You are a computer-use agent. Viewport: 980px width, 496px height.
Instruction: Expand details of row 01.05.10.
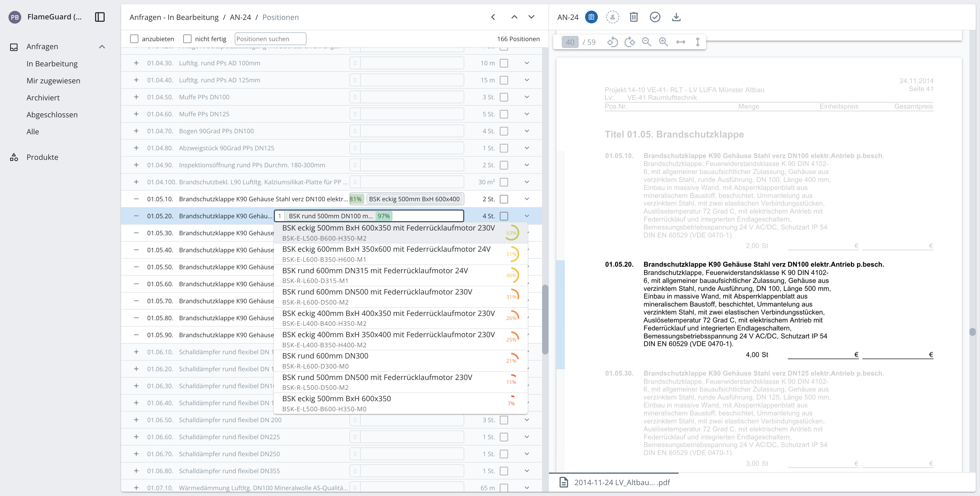pos(527,199)
